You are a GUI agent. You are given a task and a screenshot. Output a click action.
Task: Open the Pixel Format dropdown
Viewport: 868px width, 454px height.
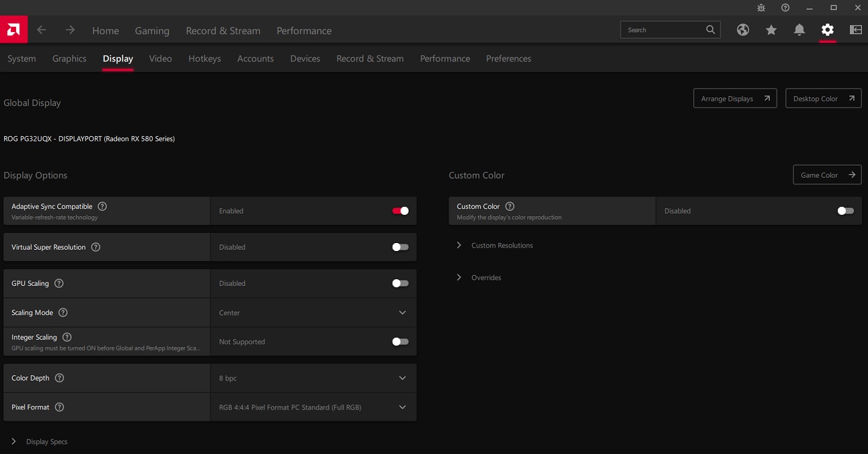point(313,407)
